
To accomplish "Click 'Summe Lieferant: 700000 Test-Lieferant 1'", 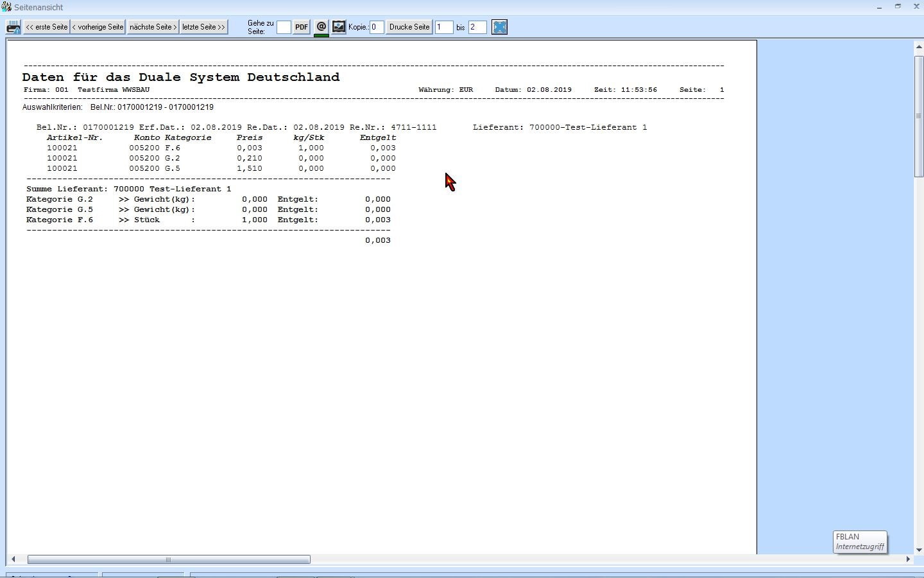I will click(128, 189).
